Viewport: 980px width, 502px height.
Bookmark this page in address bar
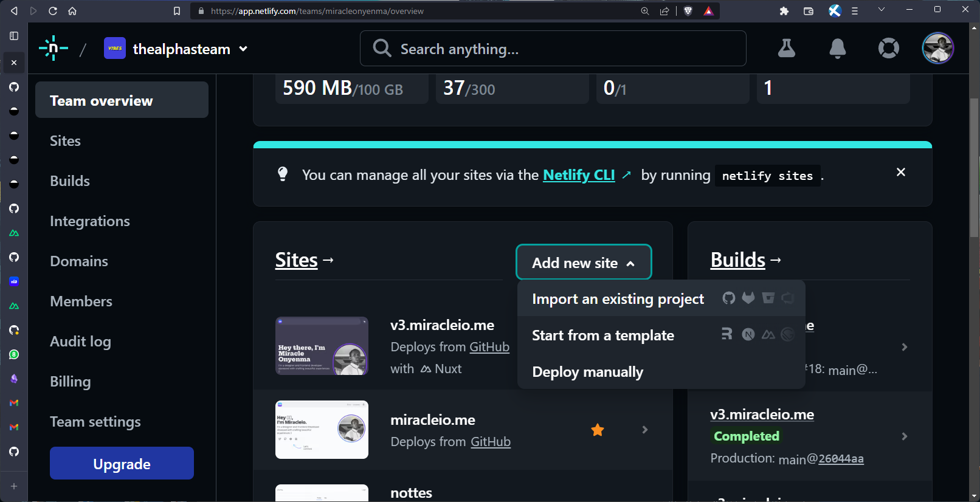click(177, 11)
